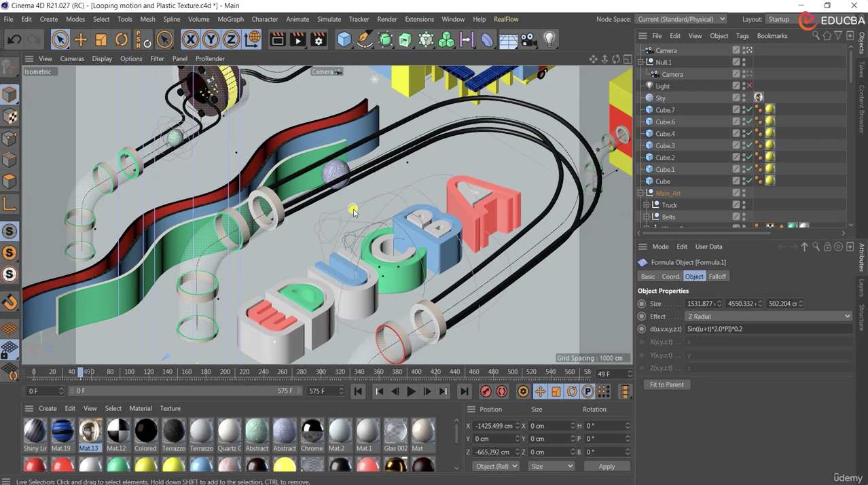Enable the Autokeying icon
Screen dimensions: 868x485
pyautogui.click(x=501, y=391)
